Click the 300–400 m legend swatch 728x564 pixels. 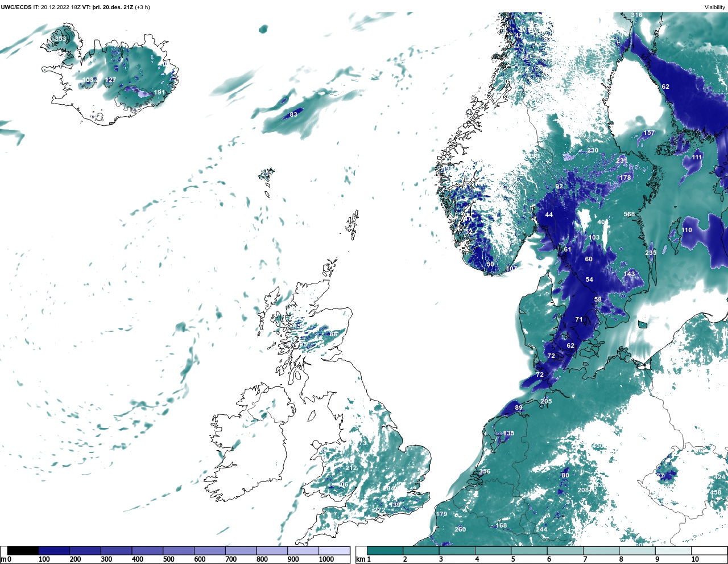coord(116,550)
